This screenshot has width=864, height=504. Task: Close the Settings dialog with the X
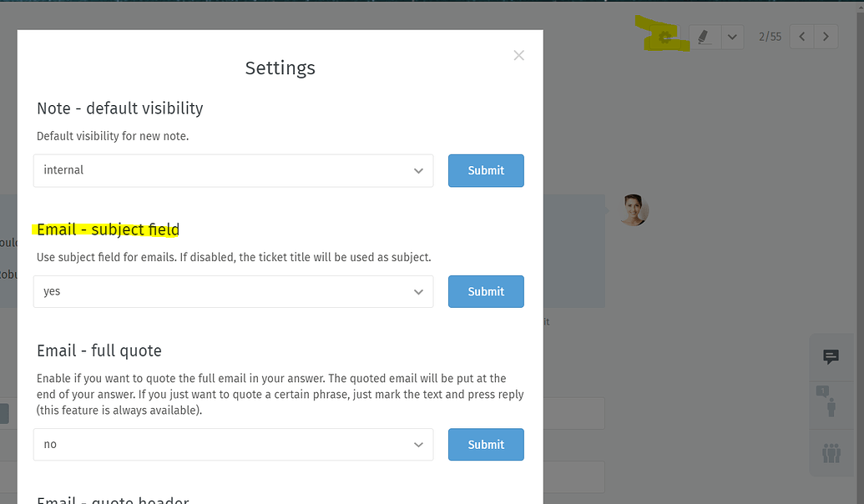(518, 55)
